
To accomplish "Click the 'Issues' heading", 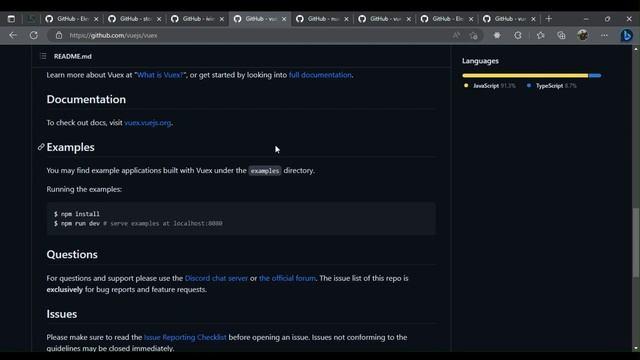I will click(x=62, y=314).
